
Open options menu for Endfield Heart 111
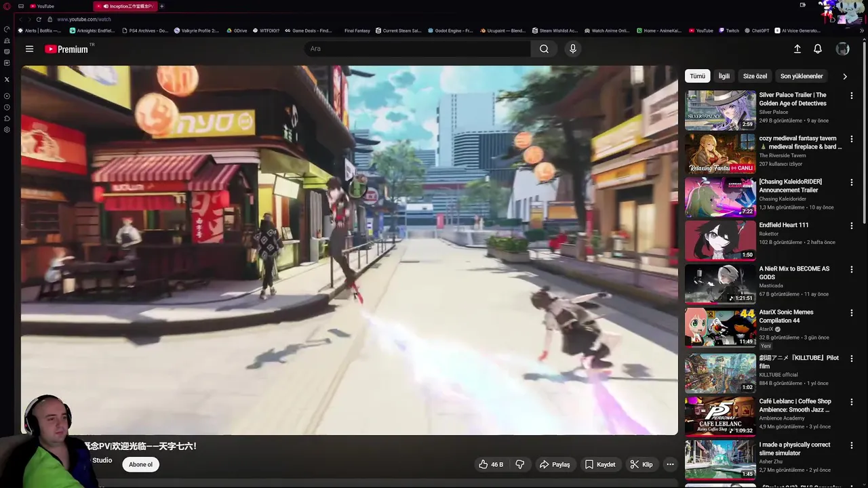tap(852, 226)
